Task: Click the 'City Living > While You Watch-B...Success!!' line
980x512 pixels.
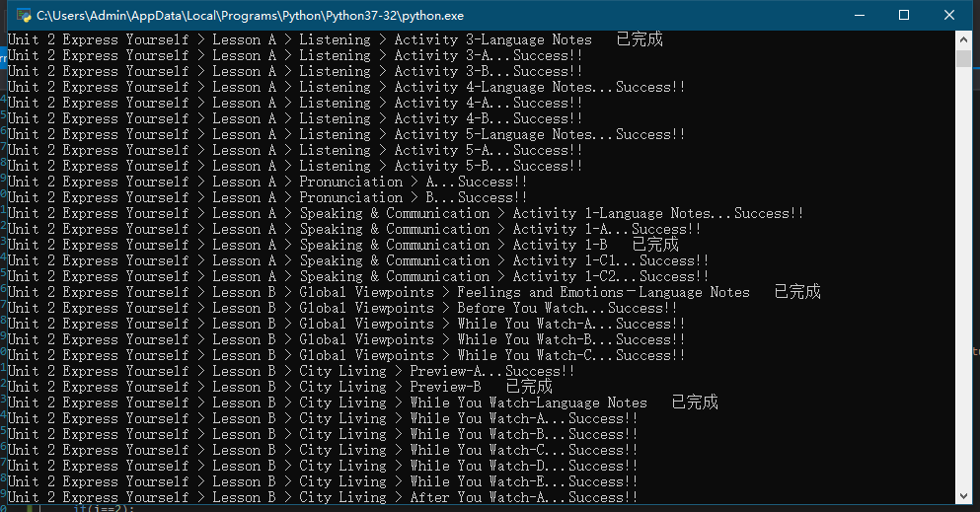Action: (323, 435)
